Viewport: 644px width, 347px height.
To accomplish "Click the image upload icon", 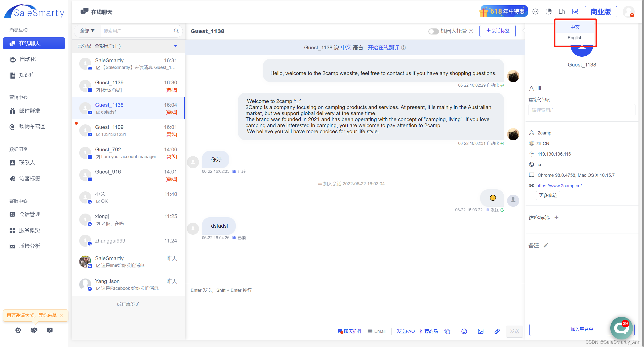I will pyautogui.click(x=480, y=331).
